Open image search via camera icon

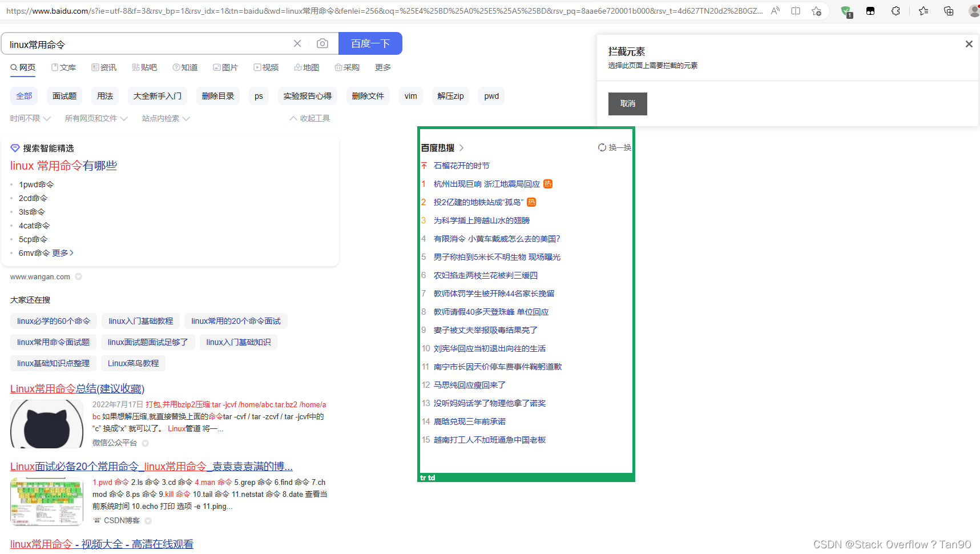click(322, 43)
